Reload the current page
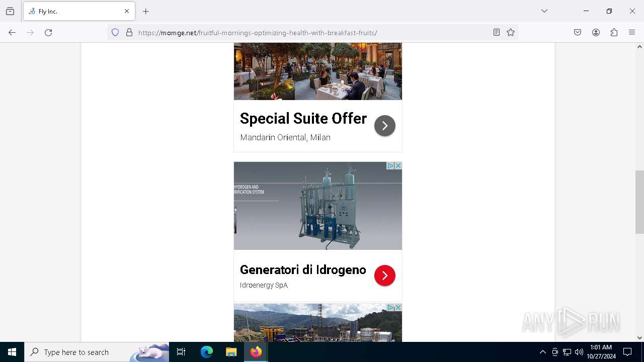This screenshot has height=362, width=644. coord(48,33)
